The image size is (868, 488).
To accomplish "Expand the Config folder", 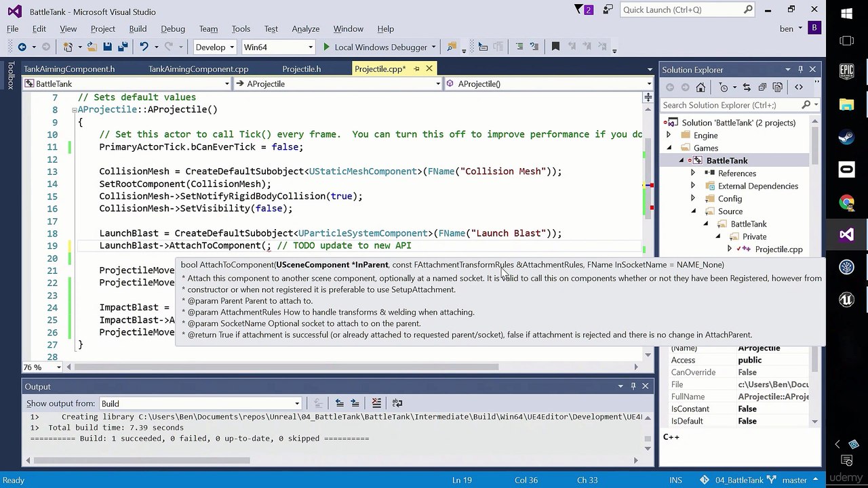I will click(x=692, y=199).
